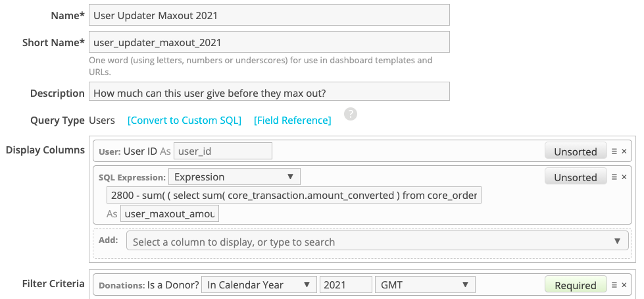644x299 pixels.
Task: Click the 2021 year input field
Action: tap(346, 285)
